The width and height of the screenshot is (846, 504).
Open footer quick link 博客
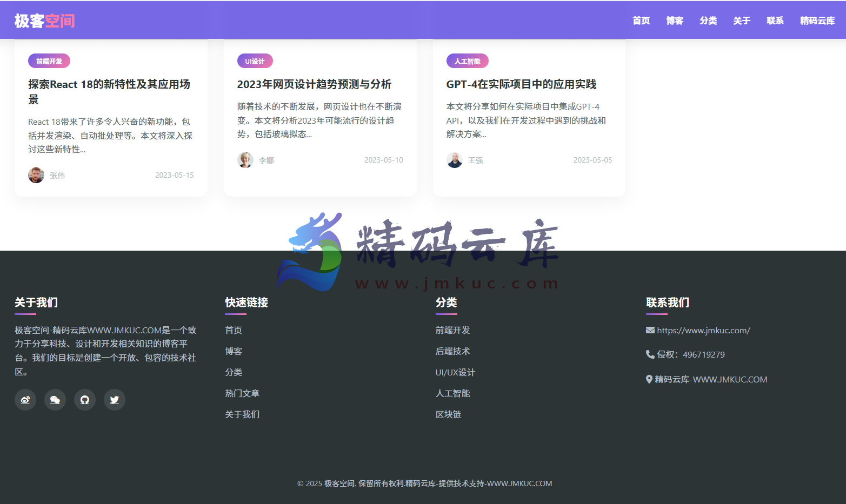(234, 351)
